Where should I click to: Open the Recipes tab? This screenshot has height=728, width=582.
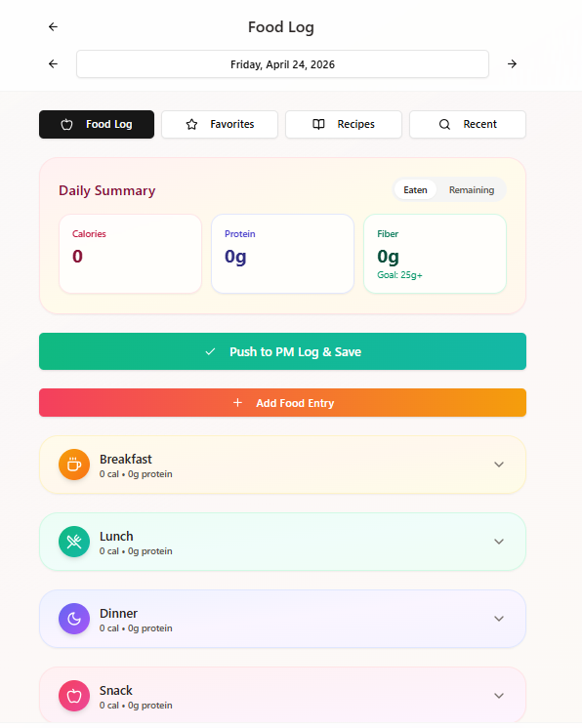click(344, 125)
